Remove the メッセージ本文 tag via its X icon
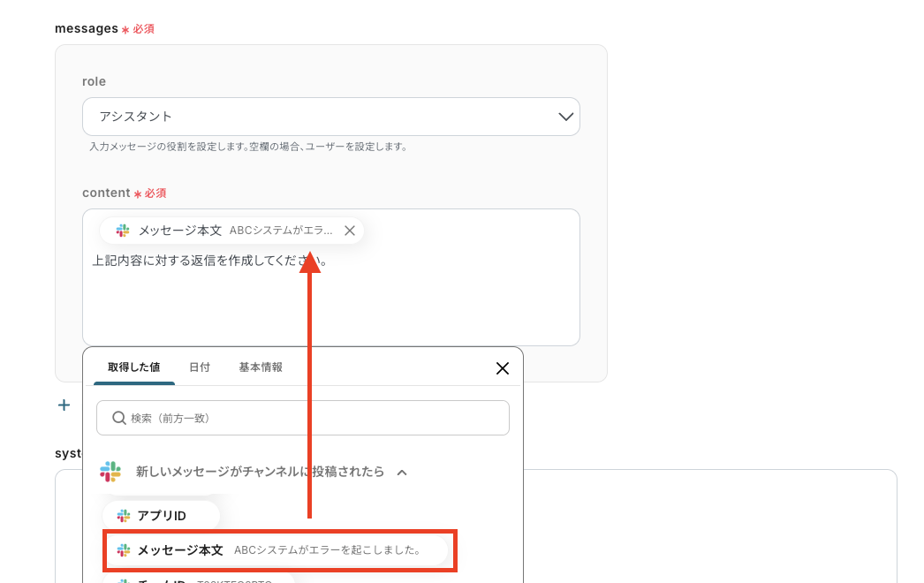 point(349,231)
